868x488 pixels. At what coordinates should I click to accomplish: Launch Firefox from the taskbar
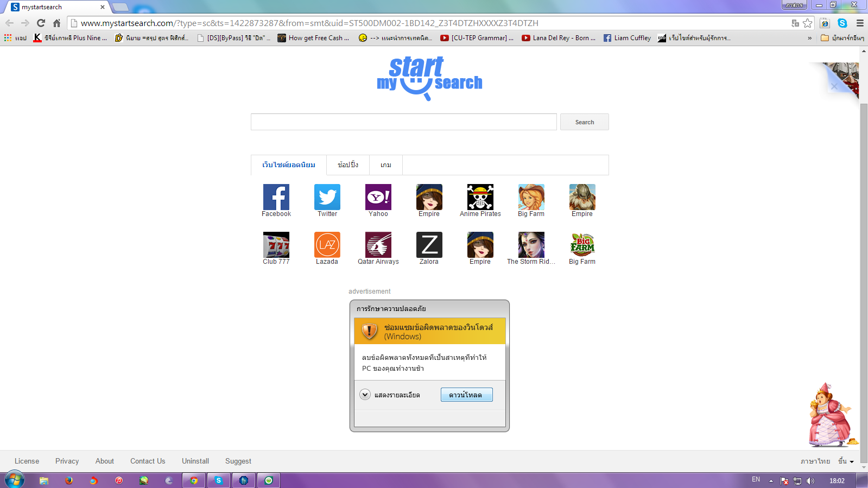pos(69,480)
